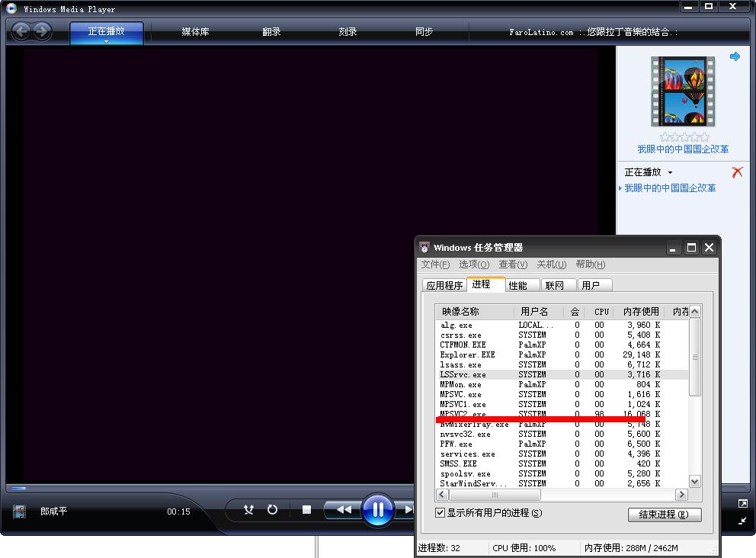Select the SMSS.EXE process row
756x558 pixels.
(562, 463)
